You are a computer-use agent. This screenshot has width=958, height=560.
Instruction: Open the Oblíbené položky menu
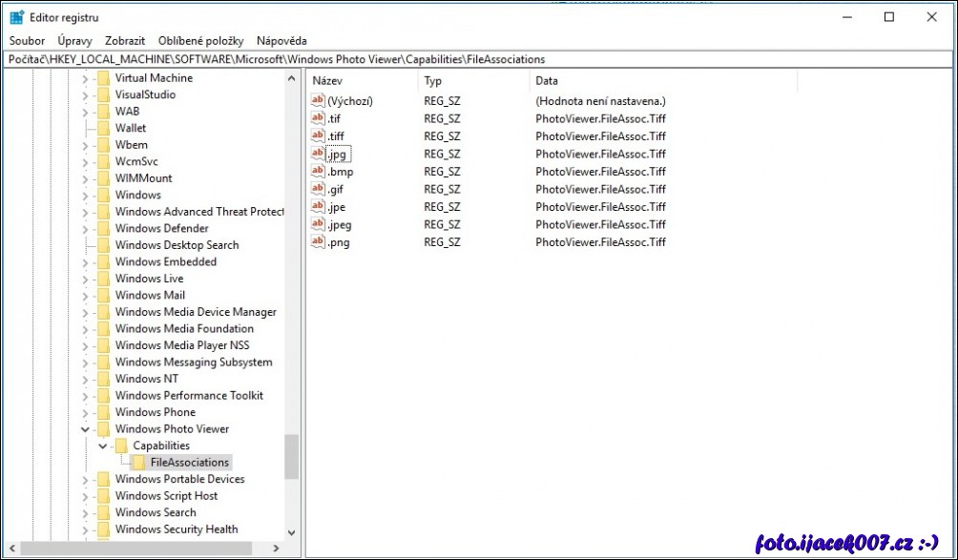[200, 41]
